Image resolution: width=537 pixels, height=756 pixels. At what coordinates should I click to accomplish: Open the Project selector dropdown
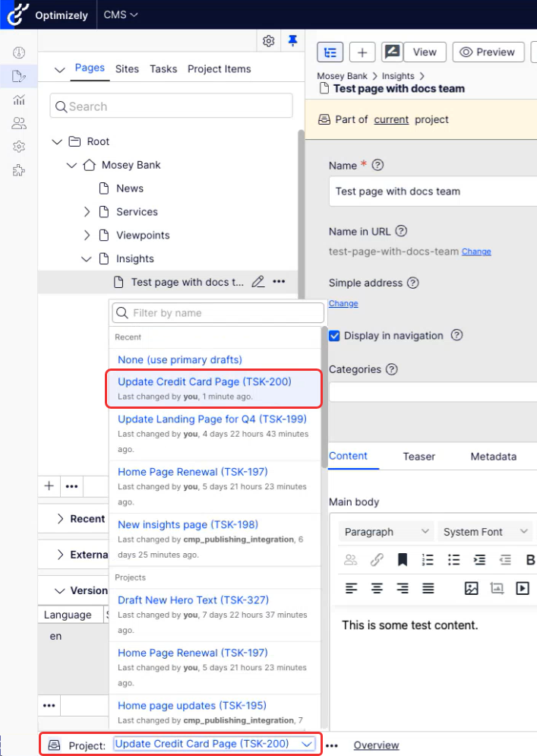click(214, 744)
